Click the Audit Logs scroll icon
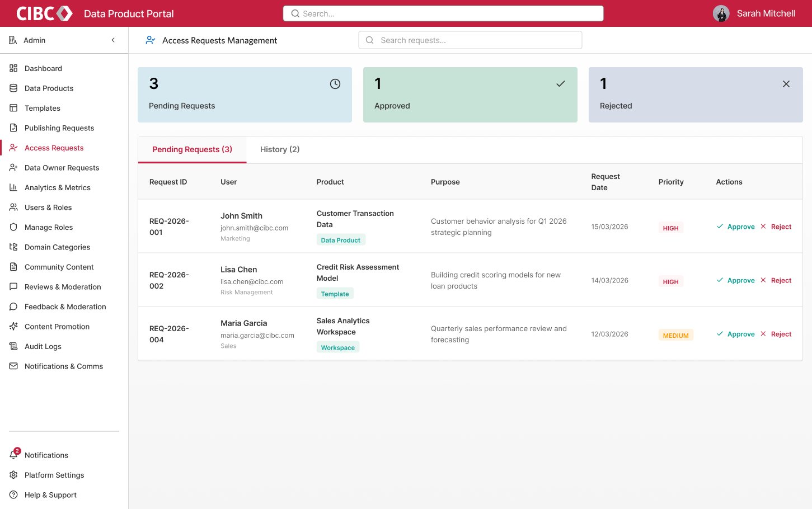Image resolution: width=812 pixels, height=509 pixels. pos(13,346)
